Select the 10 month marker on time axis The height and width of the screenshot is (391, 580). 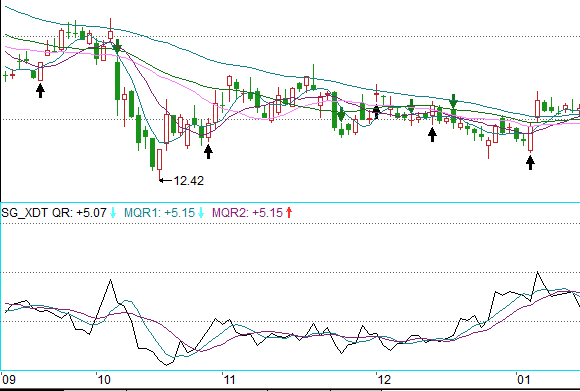click(104, 380)
